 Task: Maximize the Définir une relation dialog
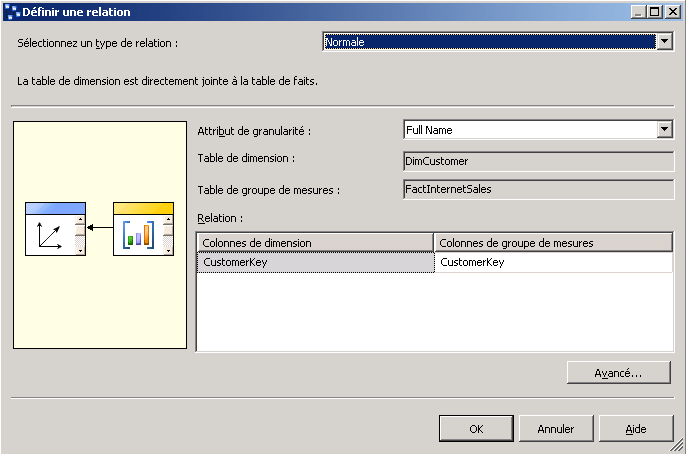click(x=655, y=11)
